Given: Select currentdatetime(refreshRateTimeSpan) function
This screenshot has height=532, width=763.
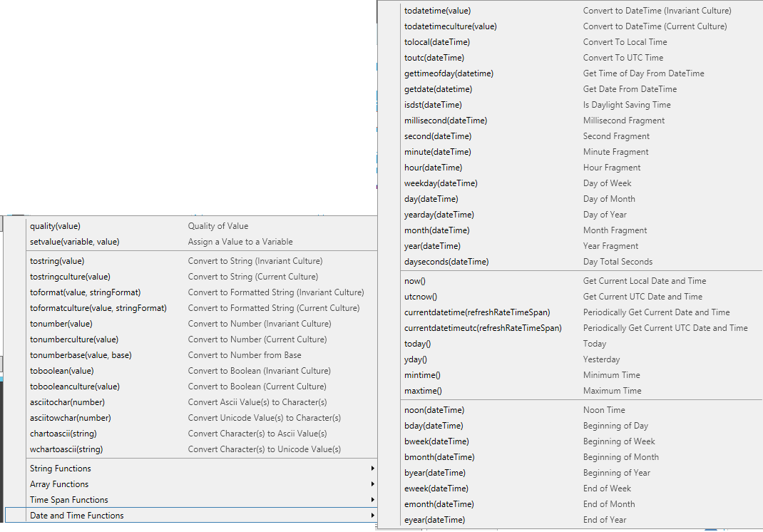Looking at the screenshot, I should coord(477,312).
